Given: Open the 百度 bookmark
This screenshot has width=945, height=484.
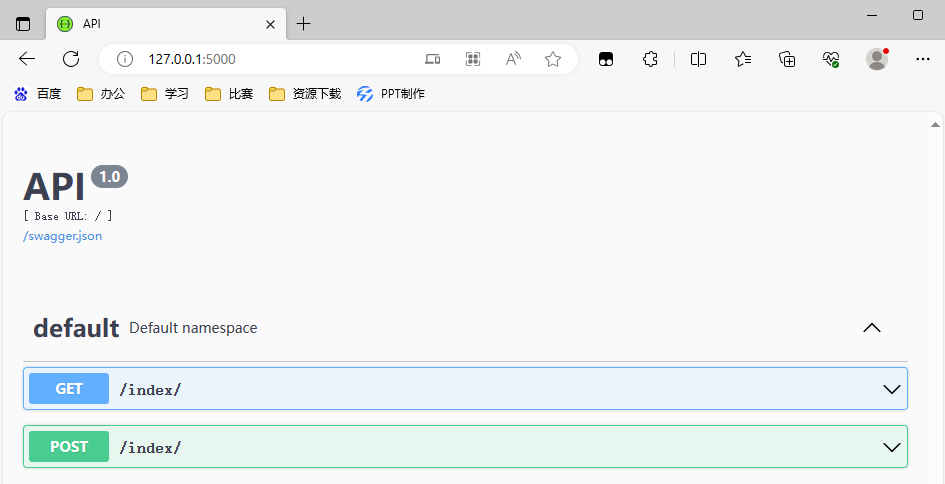Looking at the screenshot, I should [37, 94].
